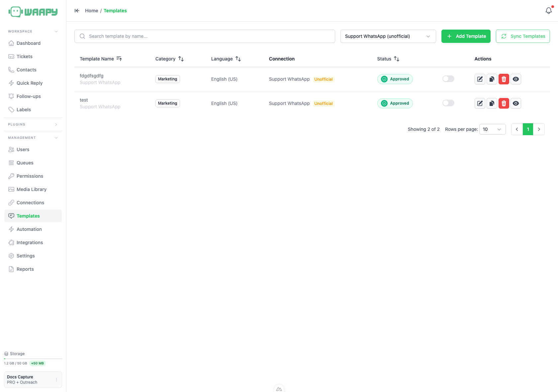Image resolution: width=558 pixels, height=392 pixels.
Task: Open Settings in the sidebar
Action: [x=33, y=256]
